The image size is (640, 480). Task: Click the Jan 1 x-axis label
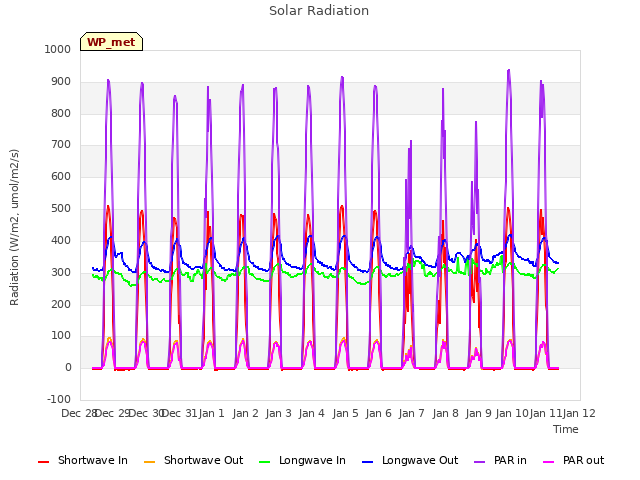click(x=211, y=413)
